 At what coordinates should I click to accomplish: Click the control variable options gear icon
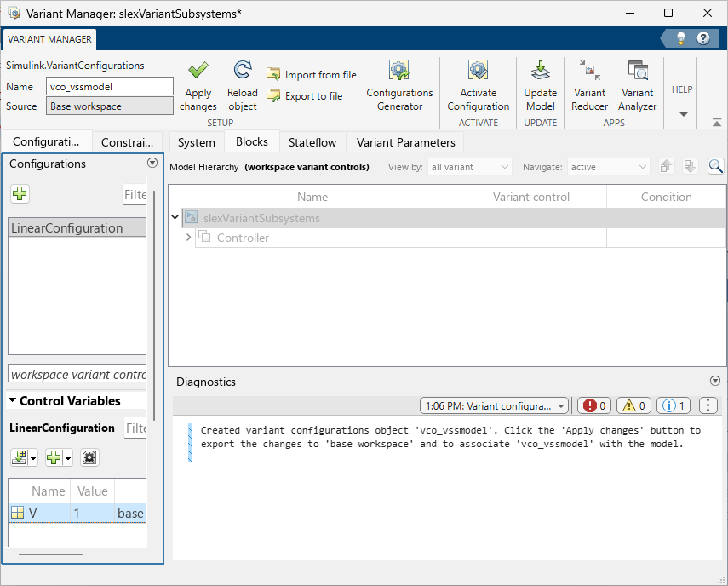click(x=89, y=457)
